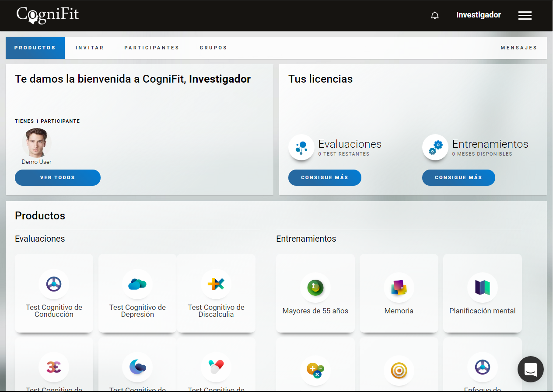Viewport: 553px width, 392px height.
Task: Click Consigue Más under Entrenamientos
Action: coord(458,177)
